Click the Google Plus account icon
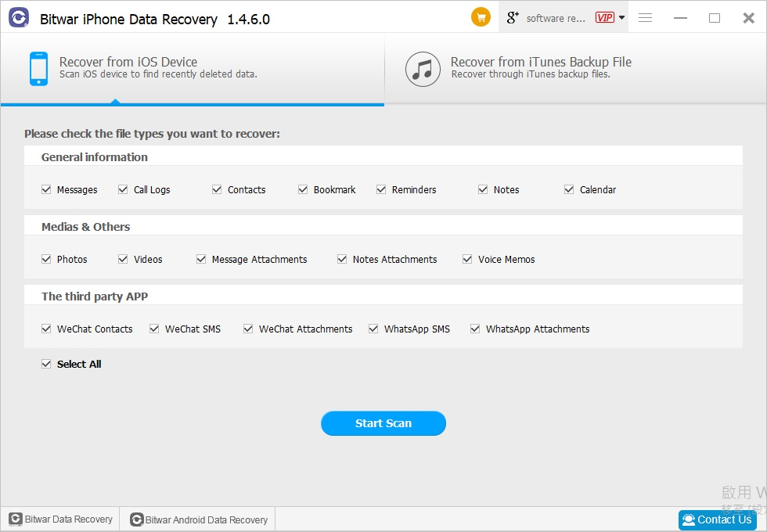This screenshot has height=532, width=767. click(x=513, y=17)
